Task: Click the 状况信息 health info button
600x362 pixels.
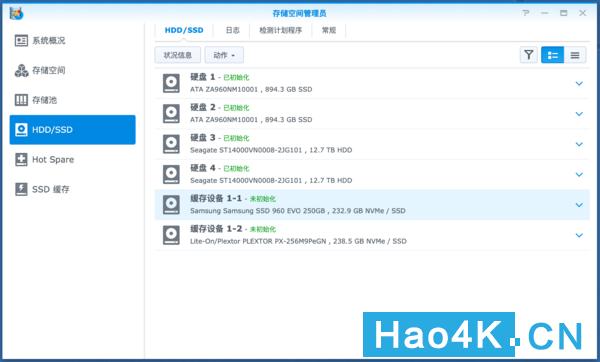Action: click(178, 55)
